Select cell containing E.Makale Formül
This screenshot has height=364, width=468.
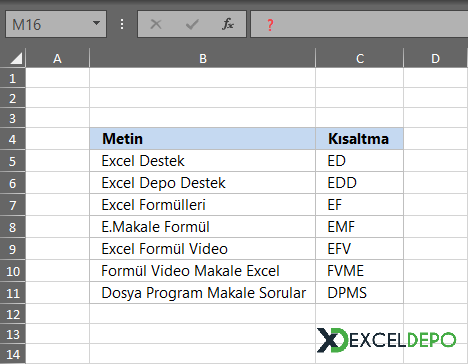coord(203,227)
